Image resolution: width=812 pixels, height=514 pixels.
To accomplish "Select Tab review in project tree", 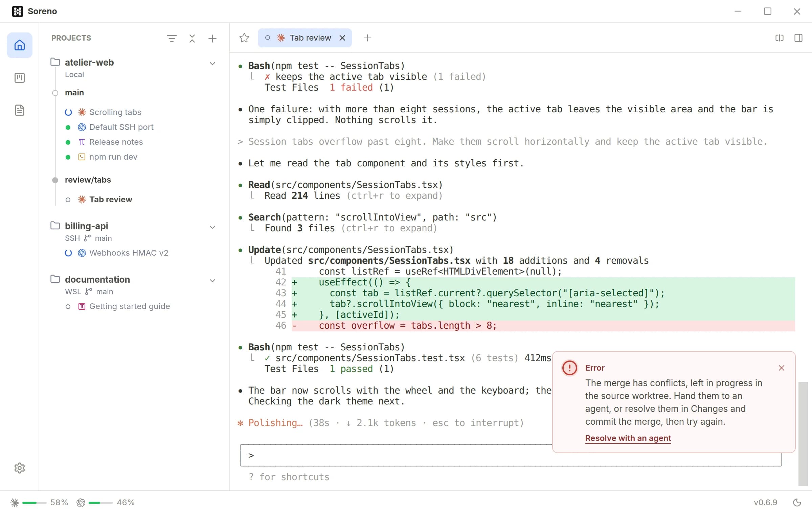I will 111,200.
